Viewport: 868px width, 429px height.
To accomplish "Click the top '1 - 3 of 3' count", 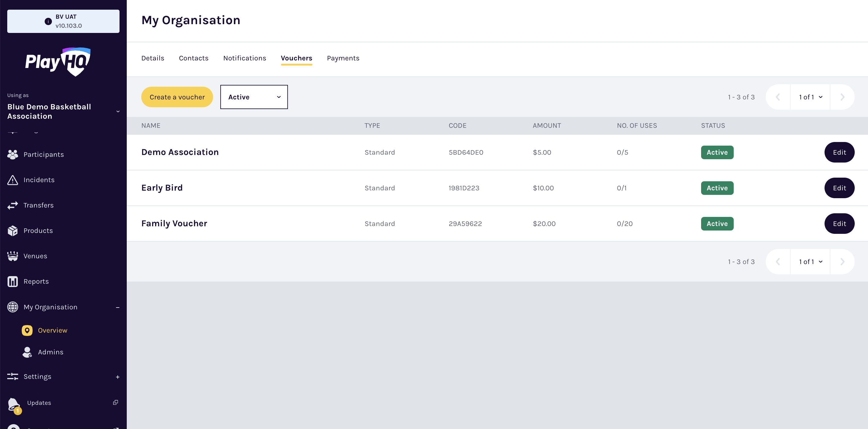I will (x=741, y=97).
